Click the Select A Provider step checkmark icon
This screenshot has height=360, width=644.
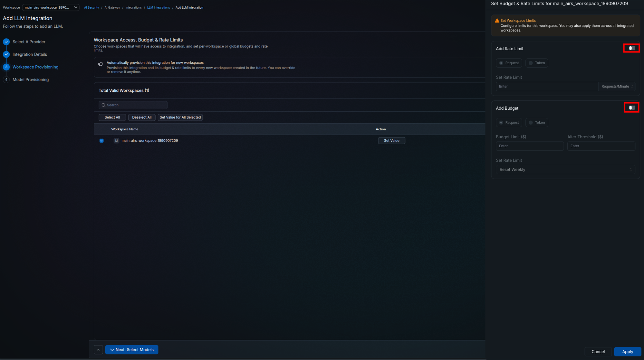6,42
